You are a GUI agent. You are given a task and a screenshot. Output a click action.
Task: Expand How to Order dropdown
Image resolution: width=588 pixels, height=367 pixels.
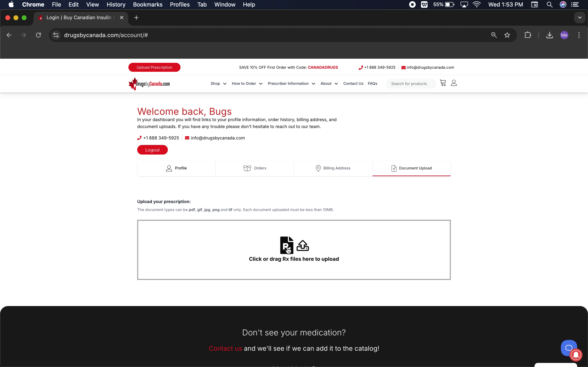(x=247, y=84)
